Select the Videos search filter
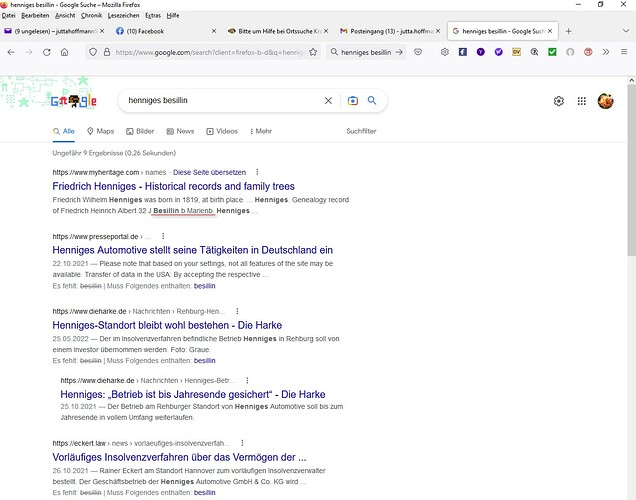 click(x=222, y=131)
